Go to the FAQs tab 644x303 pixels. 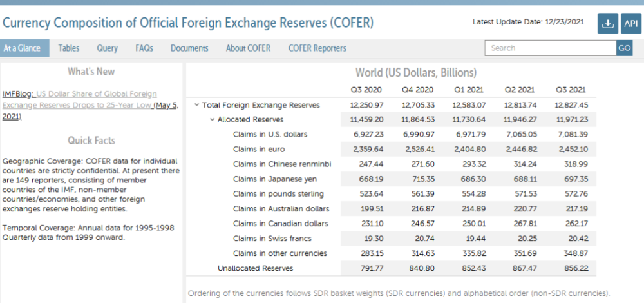pyautogui.click(x=144, y=48)
